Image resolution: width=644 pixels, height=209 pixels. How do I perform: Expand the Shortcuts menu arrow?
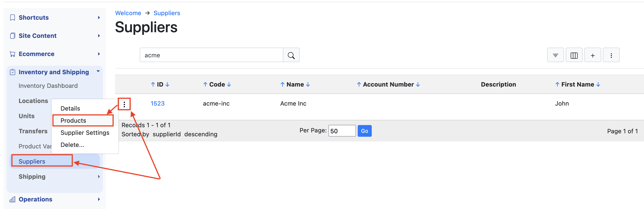click(x=99, y=18)
